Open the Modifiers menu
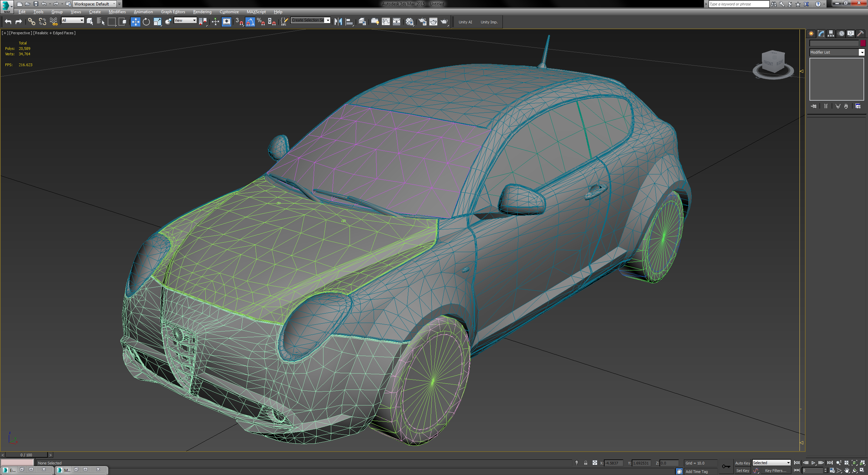The height and width of the screenshot is (475, 868). pyautogui.click(x=117, y=12)
